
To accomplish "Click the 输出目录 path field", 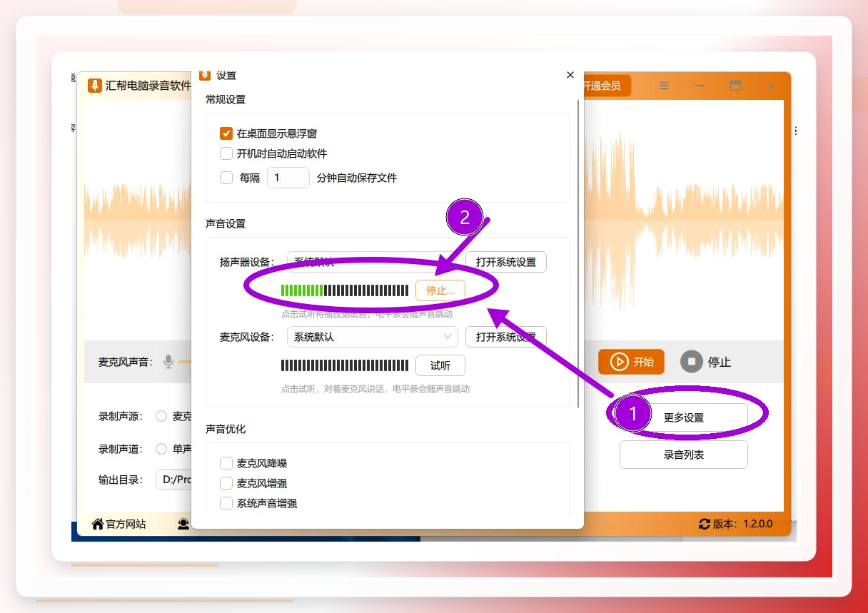I will [174, 480].
